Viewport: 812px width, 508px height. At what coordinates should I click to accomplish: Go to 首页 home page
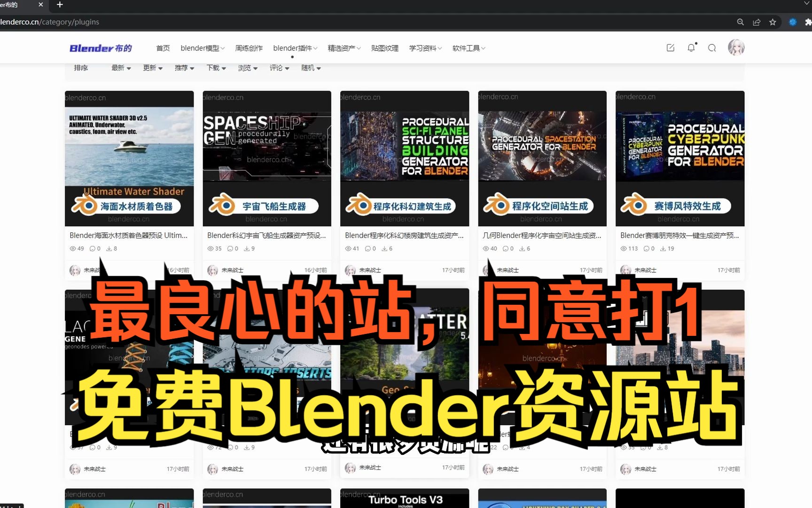pyautogui.click(x=163, y=48)
